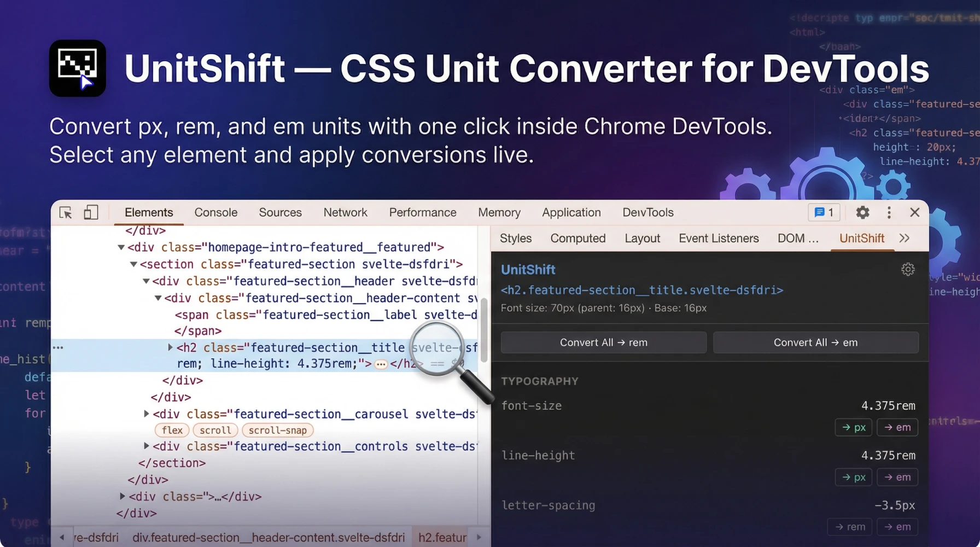Open UnitShift settings with its gear icon
This screenshot has width=980, height=547.
[x=908, y=269]
